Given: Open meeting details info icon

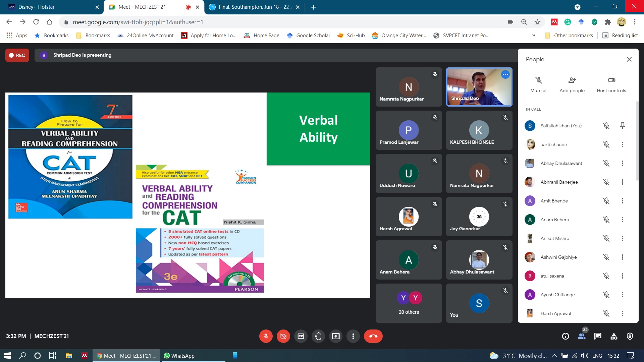Looking at the screenshot, I should 566,336.
